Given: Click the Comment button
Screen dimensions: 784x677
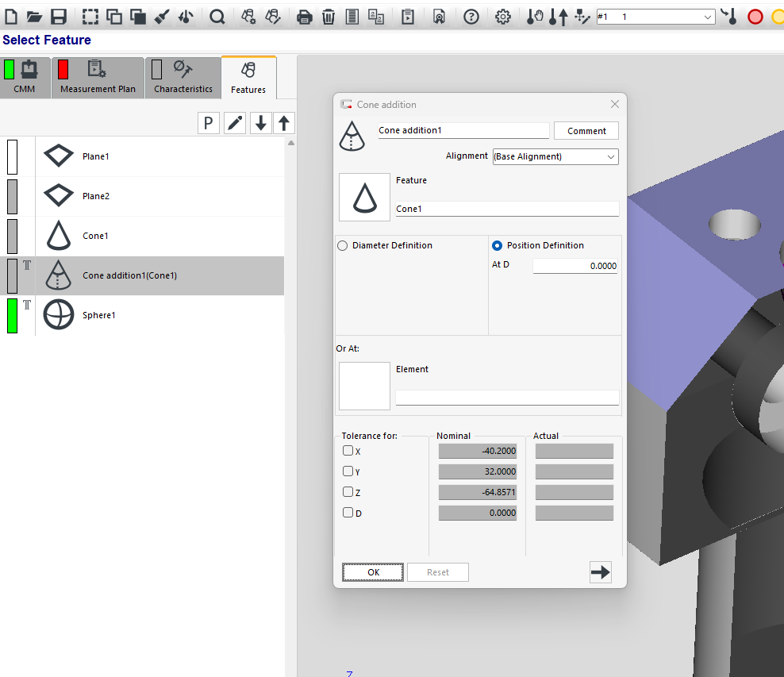Looking at the screenshot, I should tap(586, 131).
